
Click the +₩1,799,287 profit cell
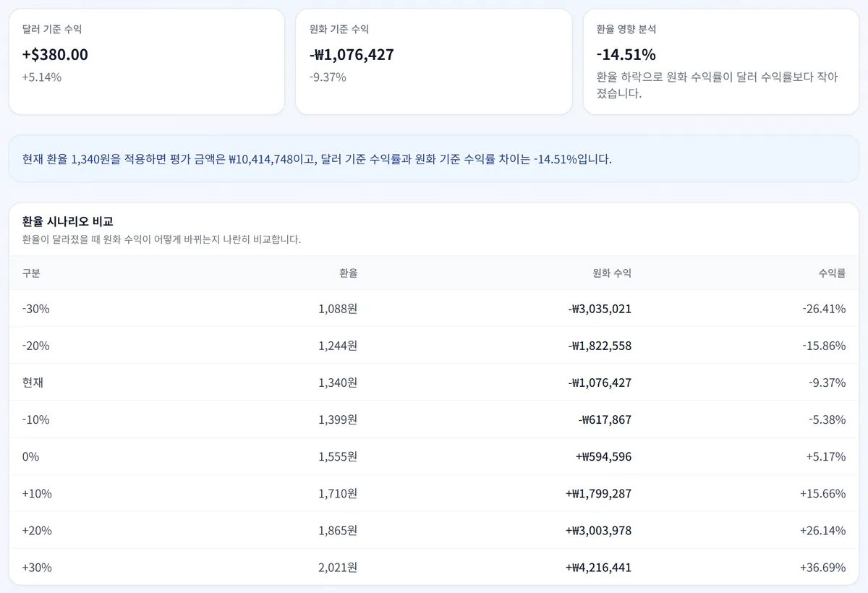(598, 494)
